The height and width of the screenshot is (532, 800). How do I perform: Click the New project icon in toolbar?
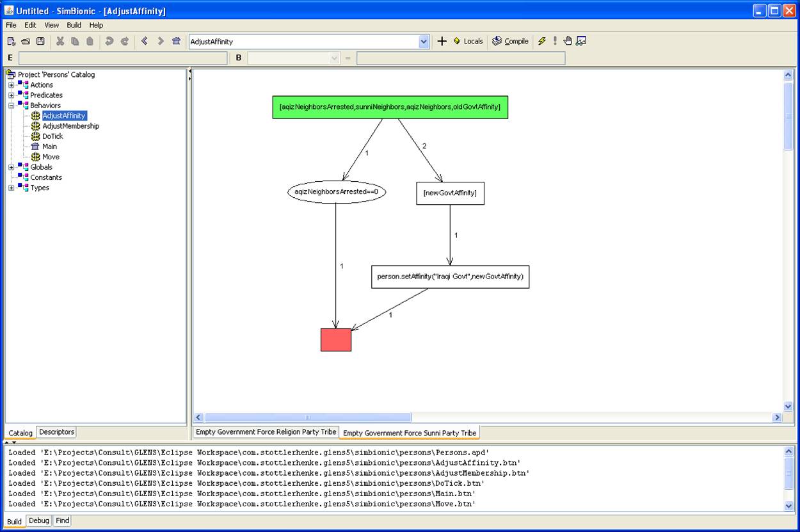12,41
